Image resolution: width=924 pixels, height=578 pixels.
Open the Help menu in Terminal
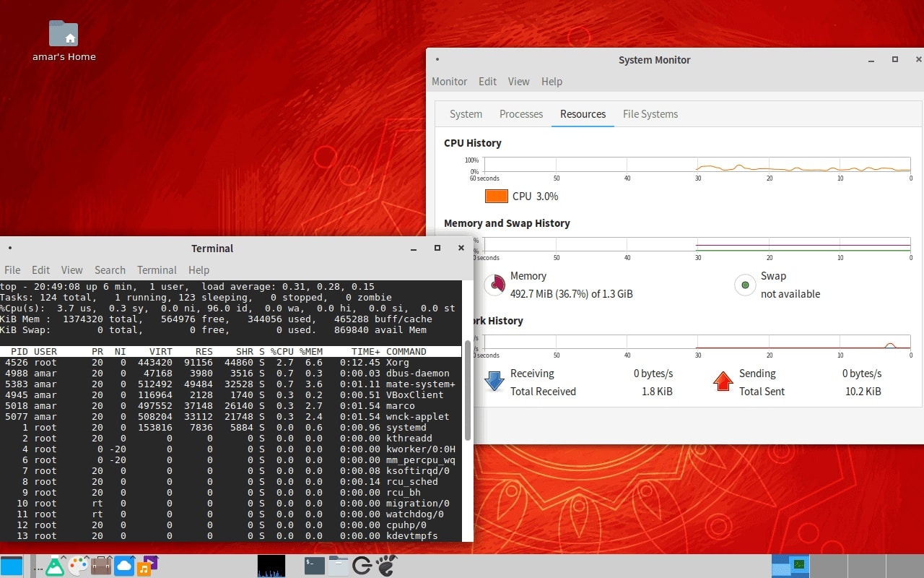pyautogui.click(x=199, y=270)
